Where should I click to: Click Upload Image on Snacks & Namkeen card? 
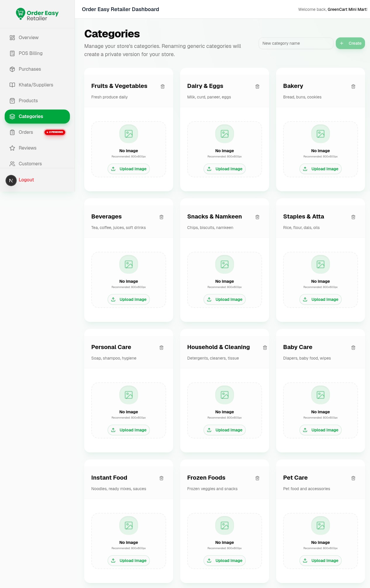(225, 299)
